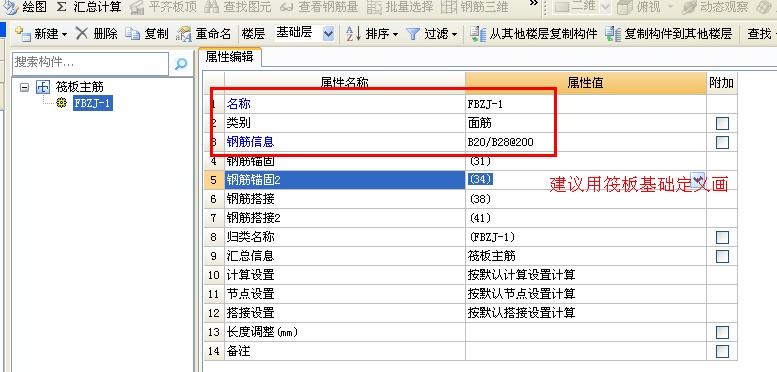Toggle the 汇总信息 附加 checkbox

pyautogui.click(x=722, y=256)
